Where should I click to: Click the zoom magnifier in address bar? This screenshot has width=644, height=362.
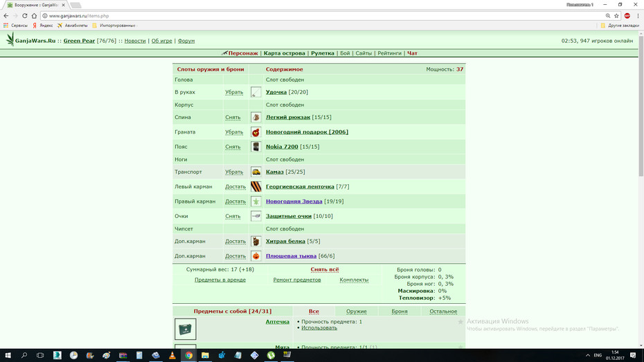(x=608, y=16)
